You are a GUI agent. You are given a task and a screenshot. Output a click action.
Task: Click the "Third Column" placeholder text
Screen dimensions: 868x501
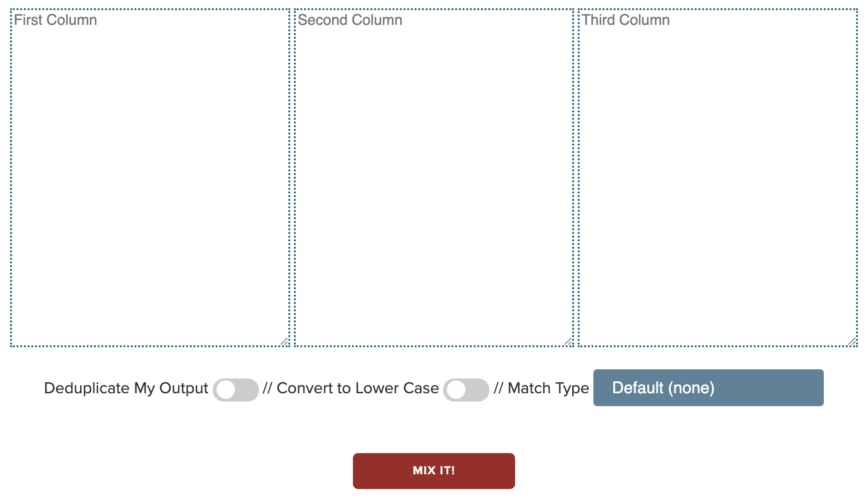coord(625,20)
